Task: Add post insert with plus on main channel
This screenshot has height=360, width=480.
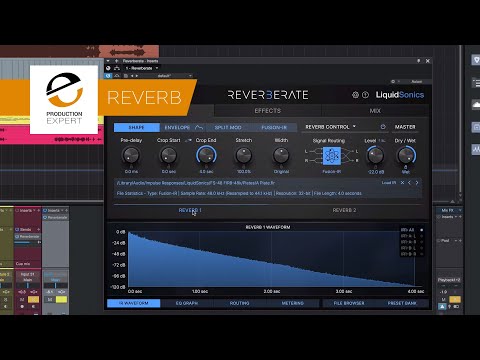Action: [461, 240]
